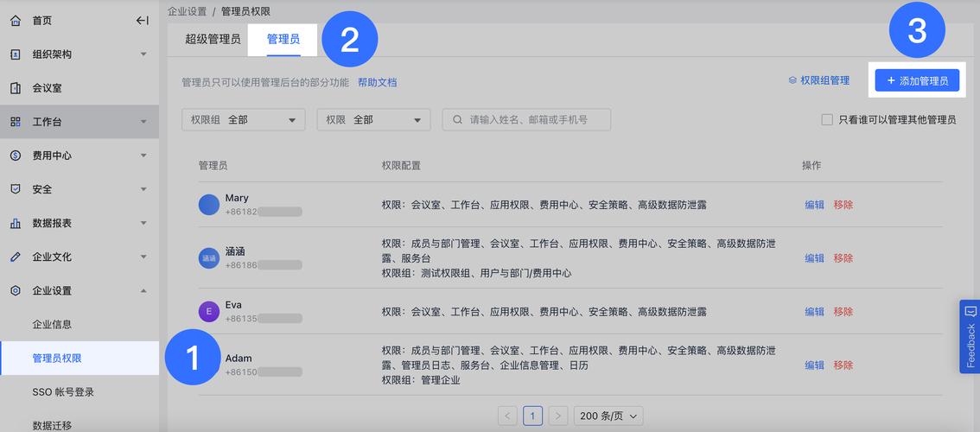Expand 费用中心 menu arrow

[x=143, y=156]
